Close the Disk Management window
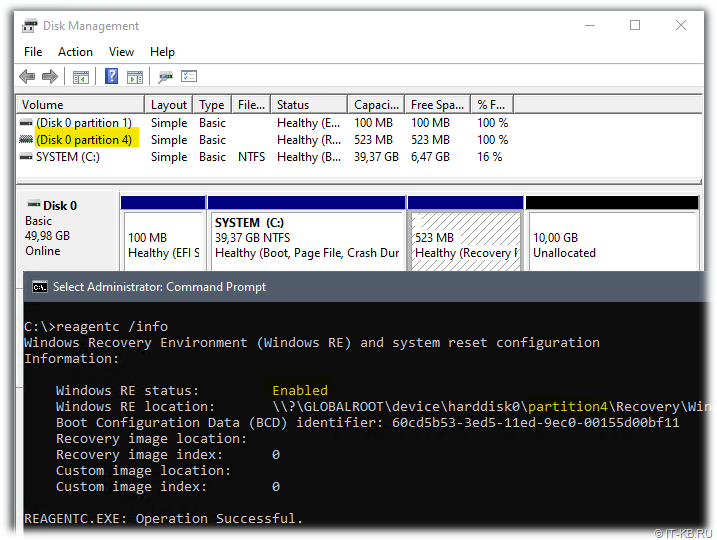Screen dimensions: 717x540 point(681,26)
